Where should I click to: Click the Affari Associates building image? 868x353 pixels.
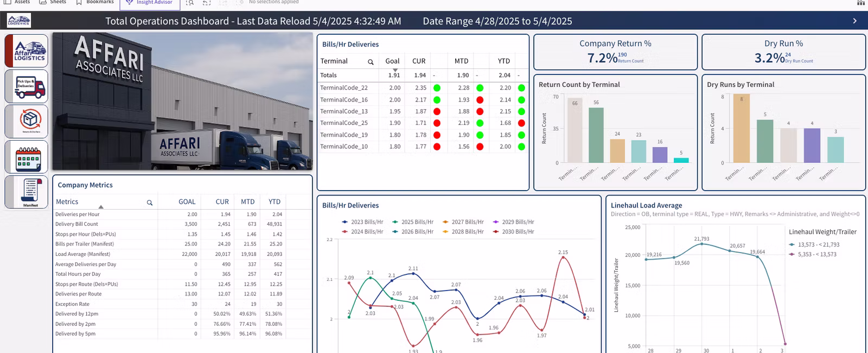182,102
